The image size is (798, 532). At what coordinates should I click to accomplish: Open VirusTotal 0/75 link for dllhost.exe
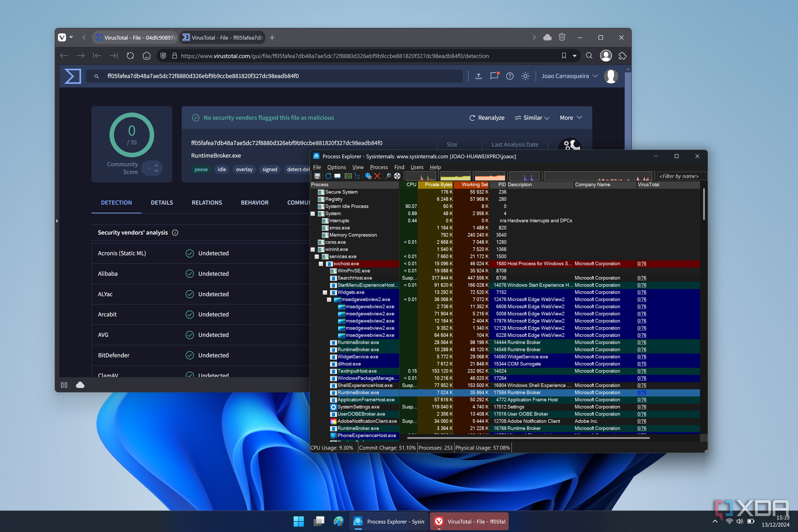[x=641, y=364]
